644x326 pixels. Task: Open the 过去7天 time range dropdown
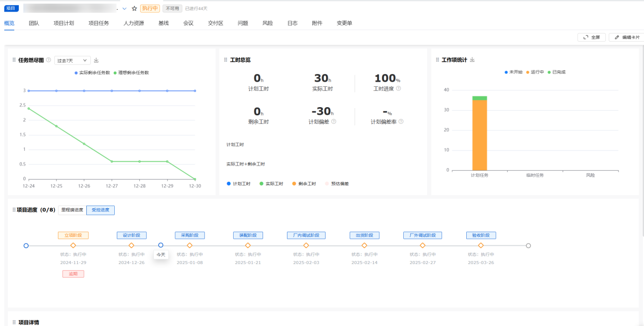[73, 60]
